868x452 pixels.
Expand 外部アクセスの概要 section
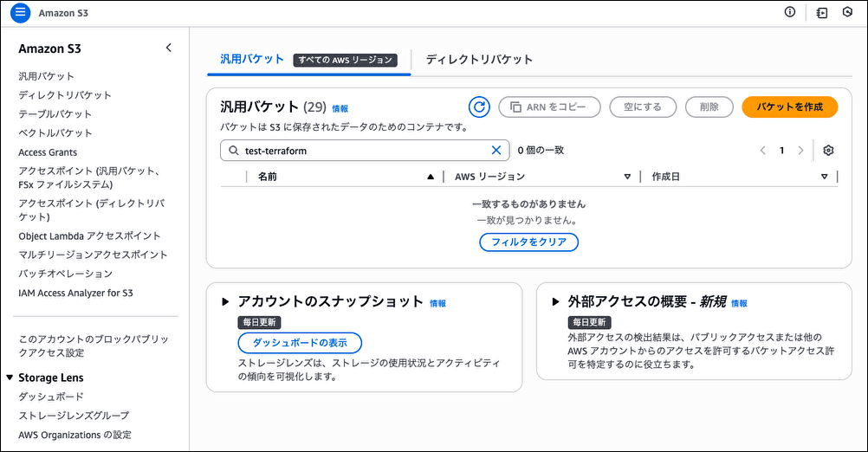pos(555,301)
